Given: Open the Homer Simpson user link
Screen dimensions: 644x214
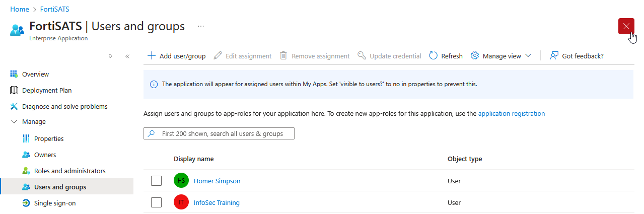Looking at the screenshot, I should 217,181.
